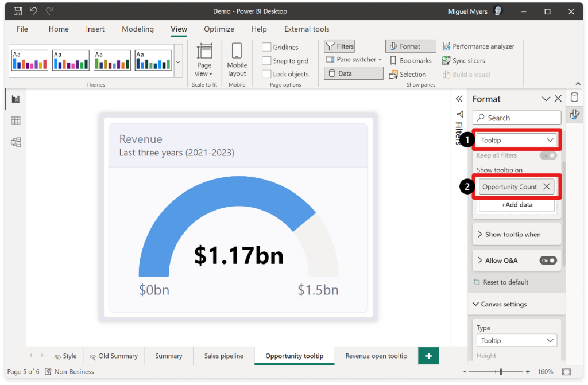This screenshot has width=588, height=385.
Task: Open Page view scale options
Action: click(204, 60)
